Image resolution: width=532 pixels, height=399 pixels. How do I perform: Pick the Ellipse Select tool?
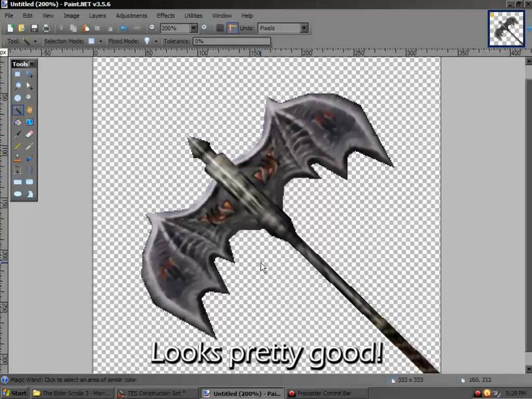[x=18, y=98]
